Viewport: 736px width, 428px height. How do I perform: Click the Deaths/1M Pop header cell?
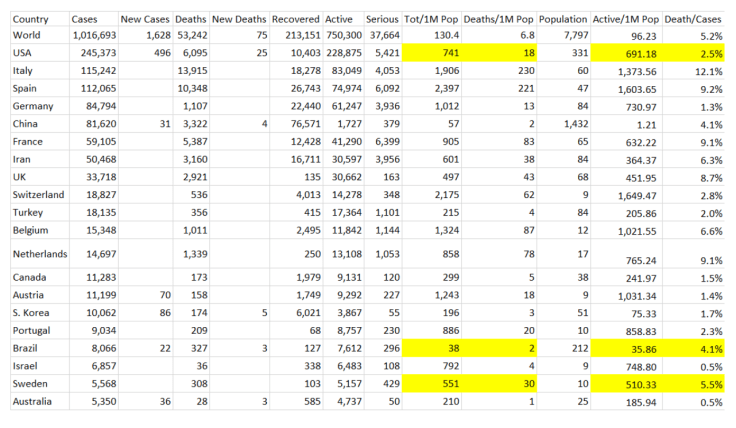[497, 19]
